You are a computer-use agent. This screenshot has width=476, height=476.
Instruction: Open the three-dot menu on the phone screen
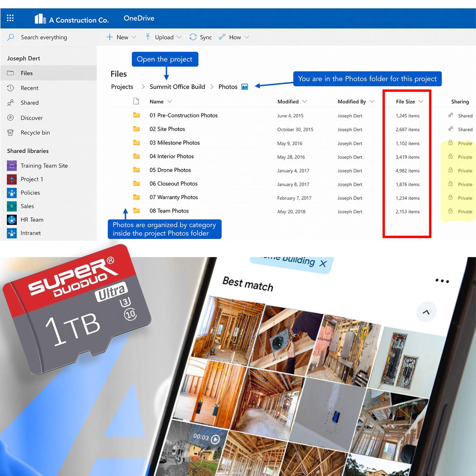[442, 281]
